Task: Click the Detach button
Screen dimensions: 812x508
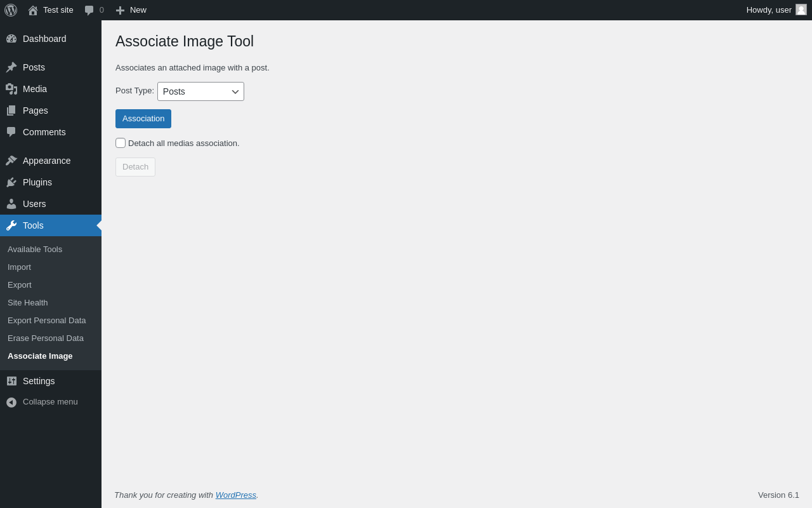Action: click(x=135, y=167)
